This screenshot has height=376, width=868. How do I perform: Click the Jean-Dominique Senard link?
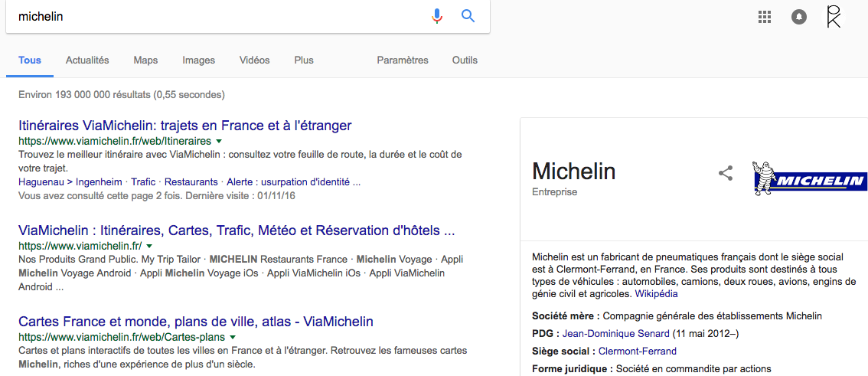point(615,334)
